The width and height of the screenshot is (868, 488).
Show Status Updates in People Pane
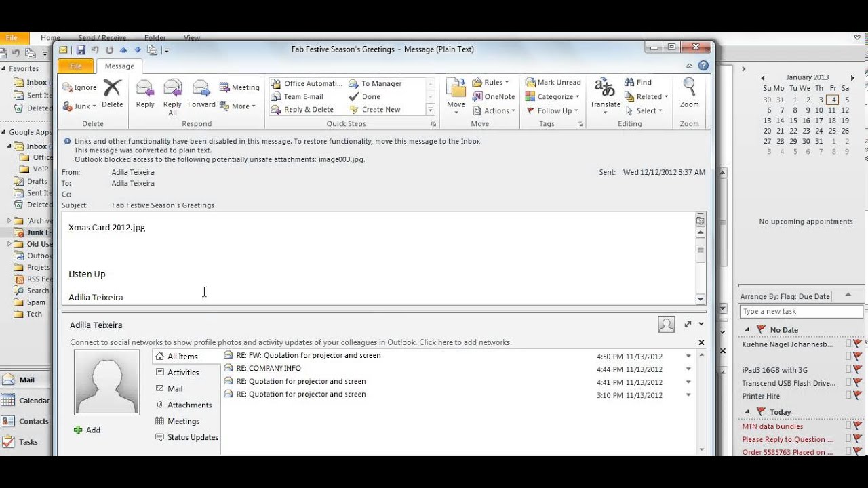click(186, 437)
